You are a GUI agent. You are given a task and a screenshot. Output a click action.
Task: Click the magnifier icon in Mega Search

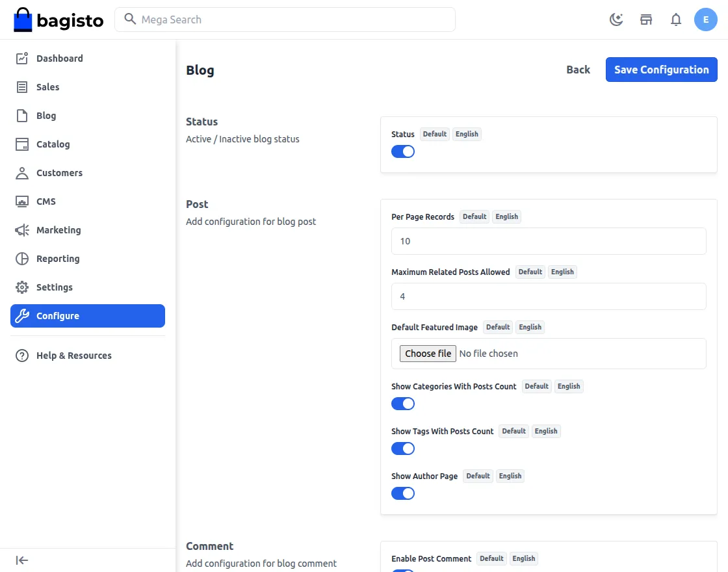[130, 19]
